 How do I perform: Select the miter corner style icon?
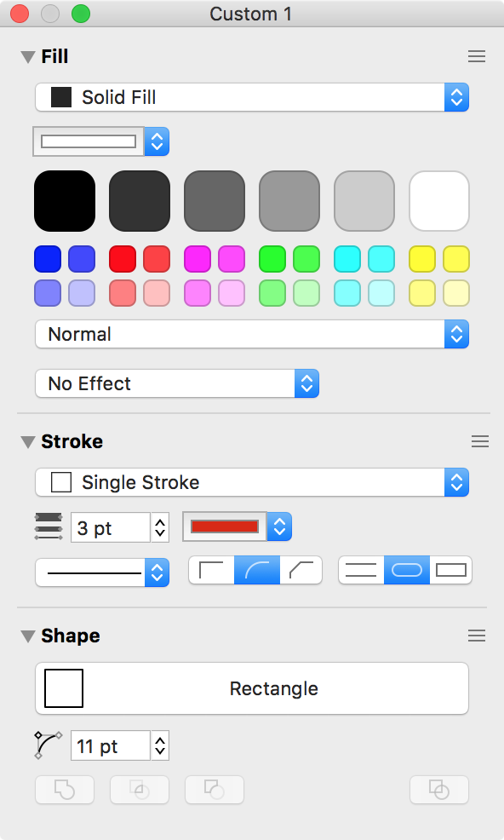(212, 570)
